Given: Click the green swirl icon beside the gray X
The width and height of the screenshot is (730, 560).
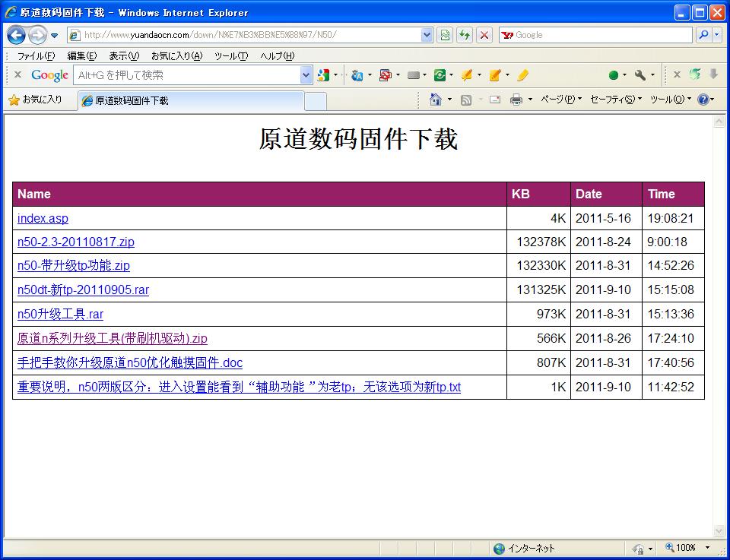Looking at the screenshot, I should [695, 74].
